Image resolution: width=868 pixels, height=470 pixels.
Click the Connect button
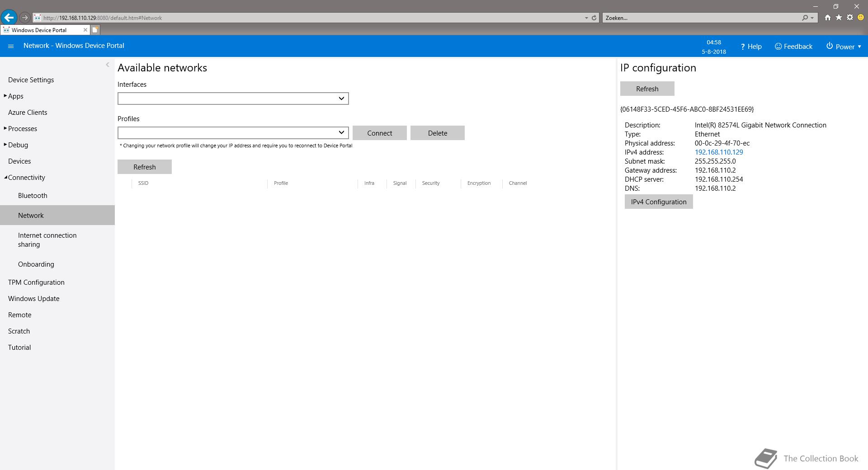click(380, 133)
